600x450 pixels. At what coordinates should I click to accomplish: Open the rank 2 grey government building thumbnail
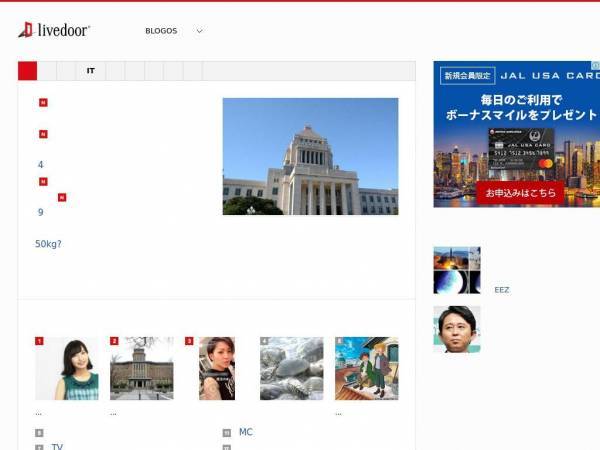(142, 368)
